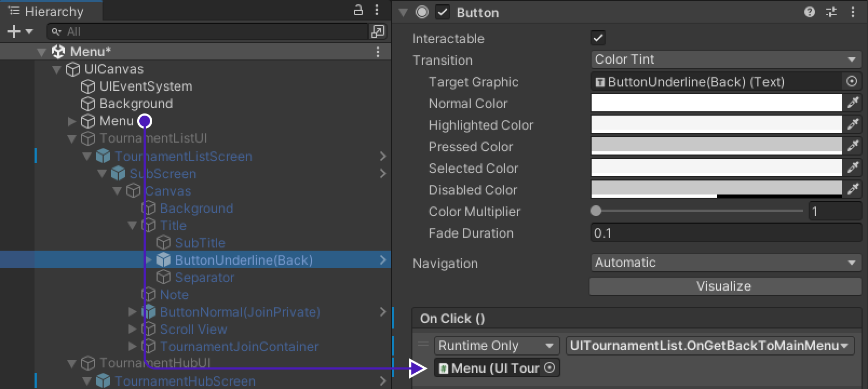This screenshot has width=868, height=389.
Task: Click the Highlighted Color swatch
Action: (716, 125)
